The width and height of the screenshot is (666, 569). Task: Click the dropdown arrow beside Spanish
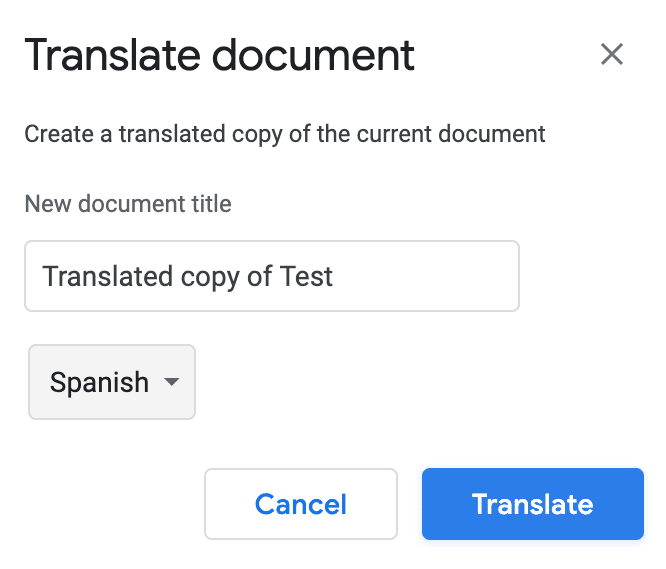[171, 382]
